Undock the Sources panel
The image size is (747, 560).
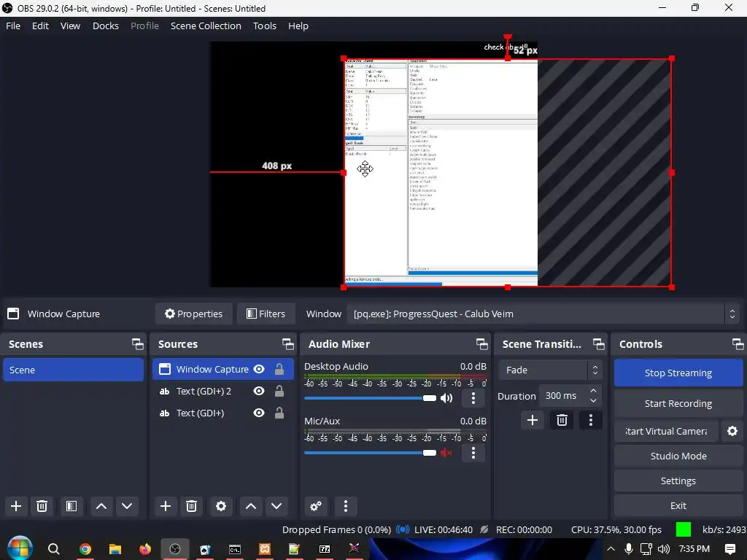point(287,344)
